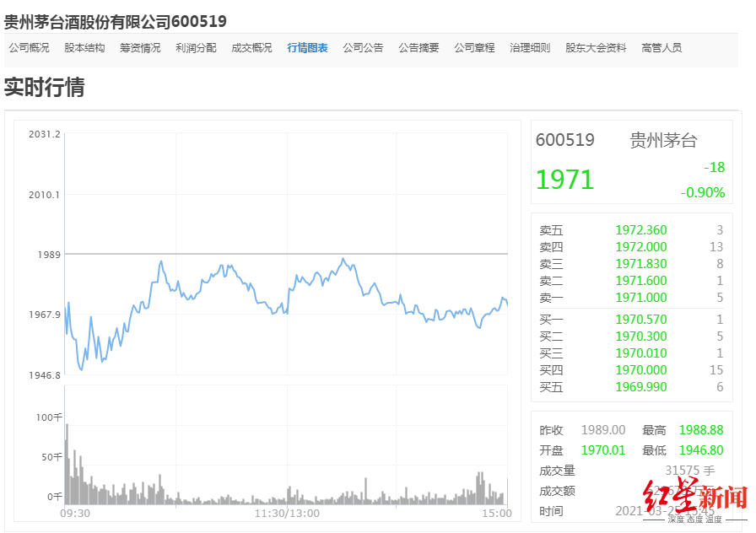
Task: Click the 2010.1 price axis label
Action: coord(45,195)
